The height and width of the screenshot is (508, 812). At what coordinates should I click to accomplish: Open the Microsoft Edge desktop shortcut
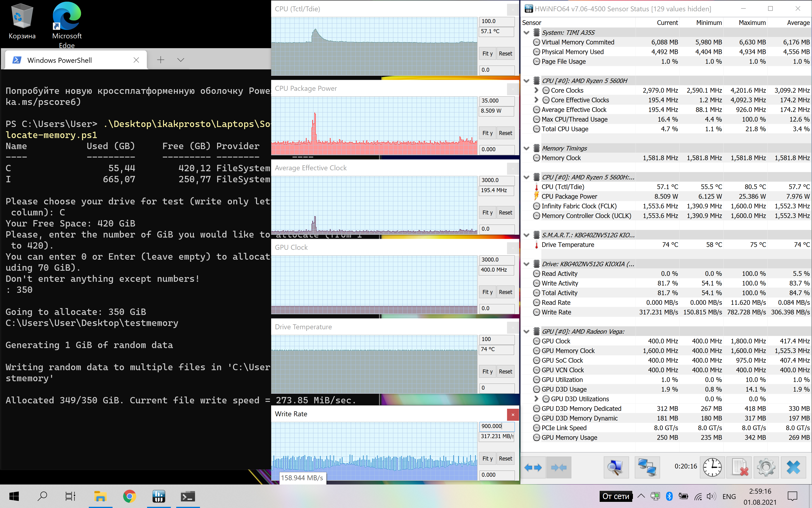[67, 24]
